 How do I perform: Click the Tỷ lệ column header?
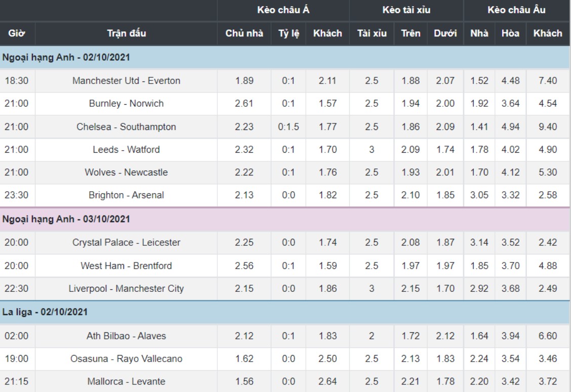point(289,33)
